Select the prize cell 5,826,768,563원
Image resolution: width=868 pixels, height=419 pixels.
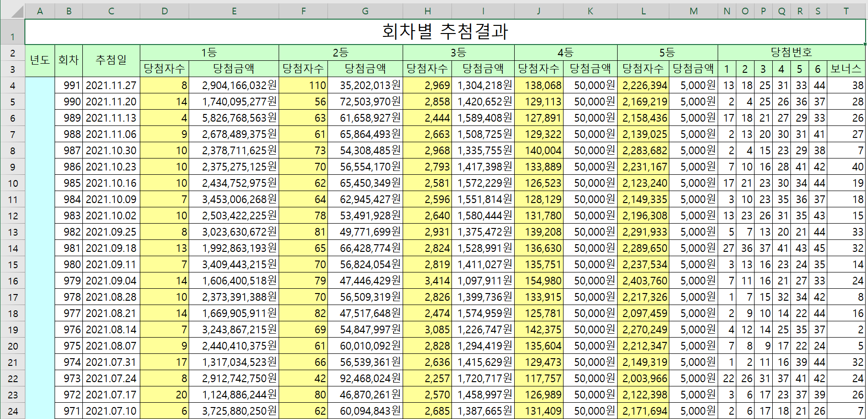tap(234, 118)
